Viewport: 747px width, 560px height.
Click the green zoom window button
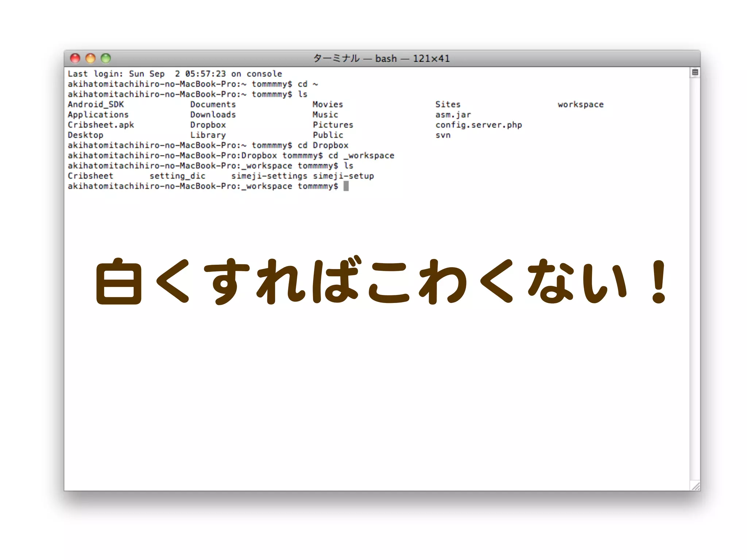pos(106,58)
